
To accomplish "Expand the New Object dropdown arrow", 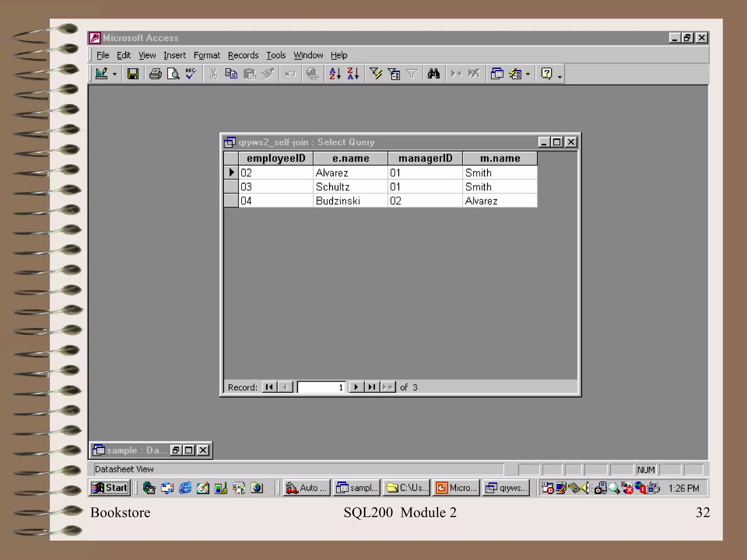I will click(x=527, y=74).
